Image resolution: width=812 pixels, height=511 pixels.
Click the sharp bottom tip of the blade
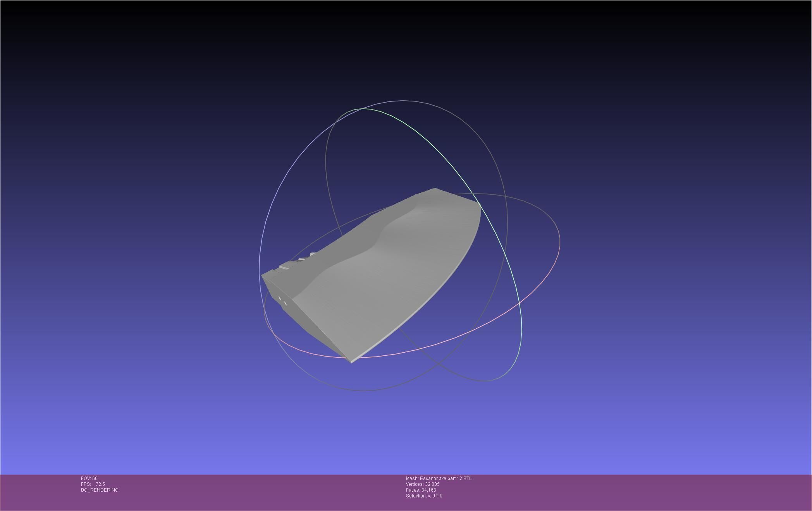[351, 362]
